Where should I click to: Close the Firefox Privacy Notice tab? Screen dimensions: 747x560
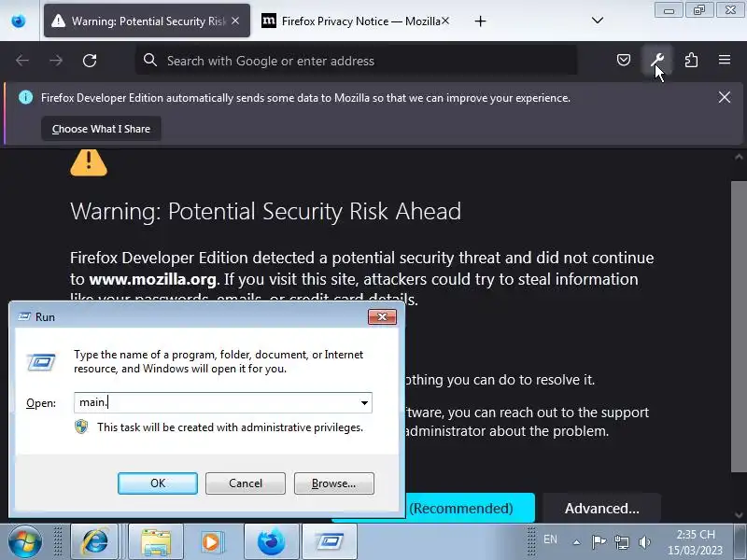(445, 21)
